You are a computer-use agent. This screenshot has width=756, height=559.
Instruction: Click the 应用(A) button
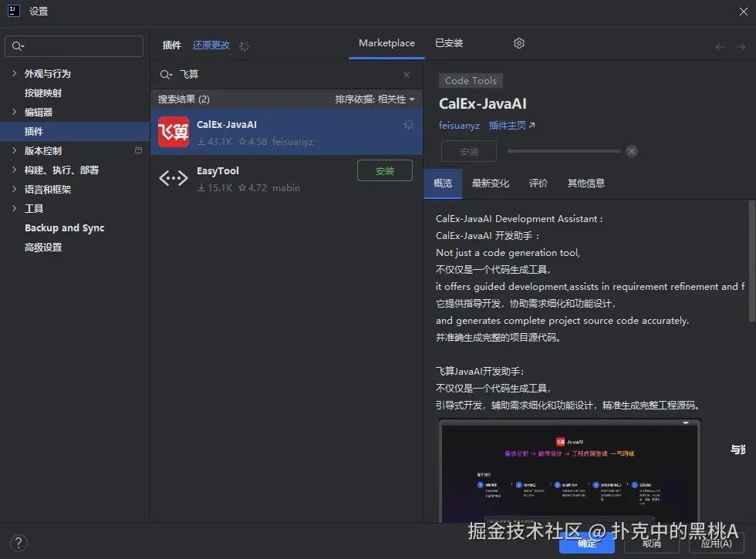coord(717,544)
